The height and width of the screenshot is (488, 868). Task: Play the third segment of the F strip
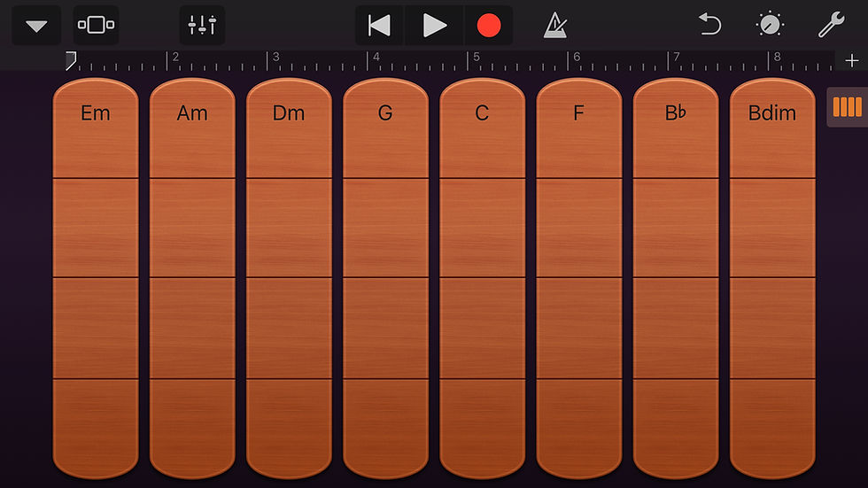pos(579,328)
